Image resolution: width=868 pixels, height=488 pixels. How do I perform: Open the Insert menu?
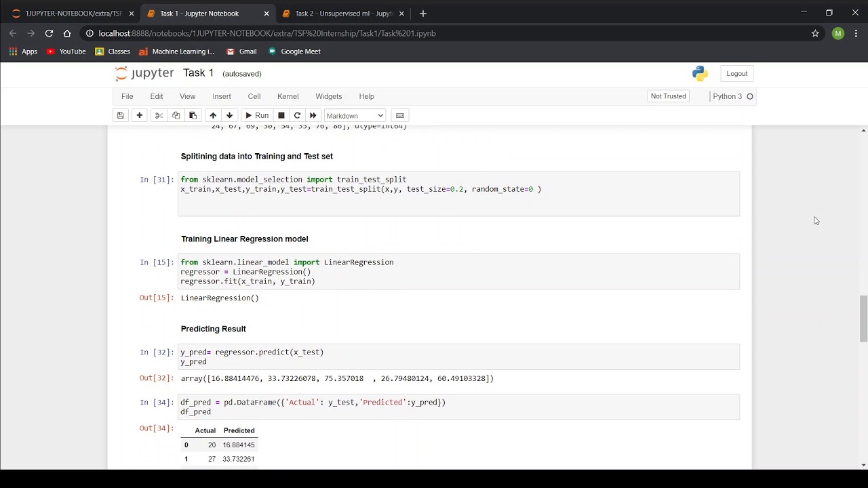click(x=222, y=96)
